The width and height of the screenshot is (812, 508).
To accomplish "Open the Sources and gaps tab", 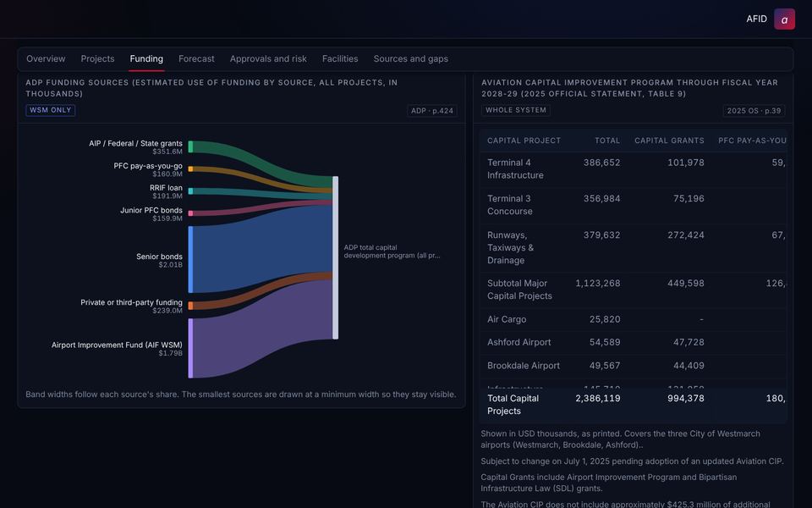I will [x=411, y=59].
